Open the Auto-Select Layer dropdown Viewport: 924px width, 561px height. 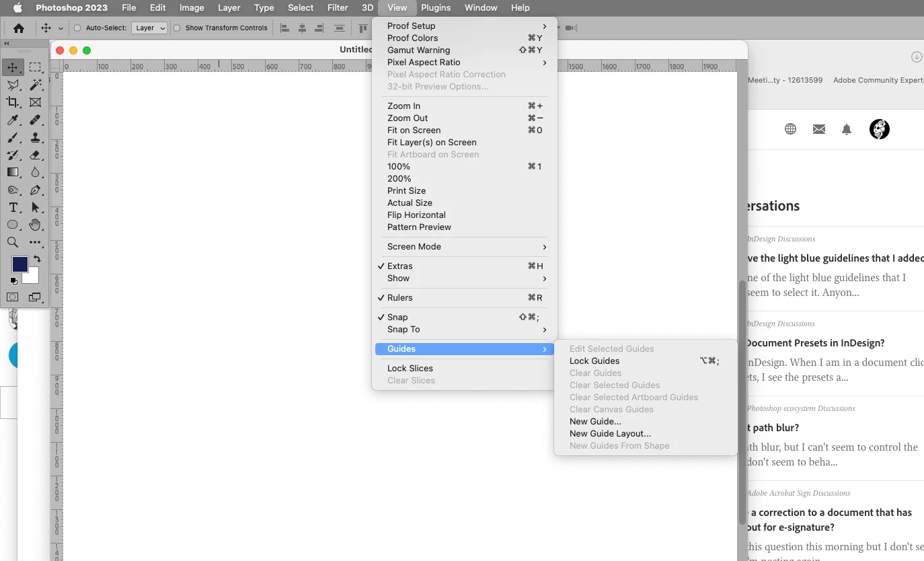click(x=149, y=28)
